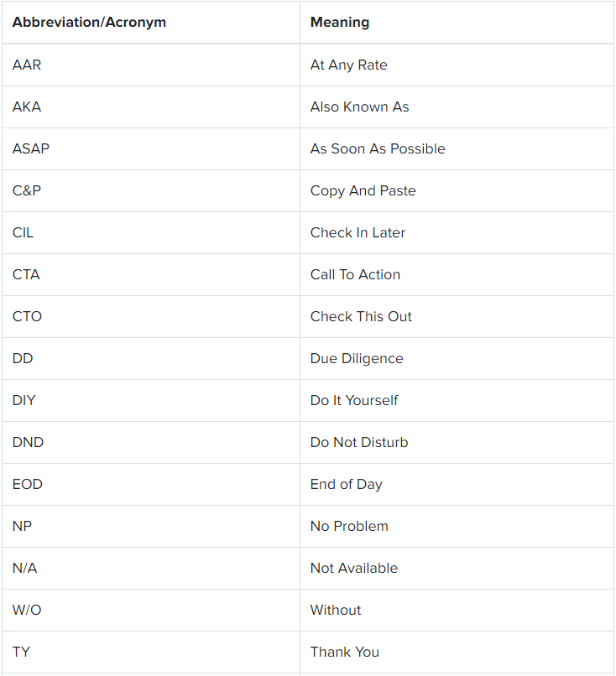Viewport: 616px width, 676px height.
Task: Select the AAR abbreviation cell
Action: (x=151, y=65)
